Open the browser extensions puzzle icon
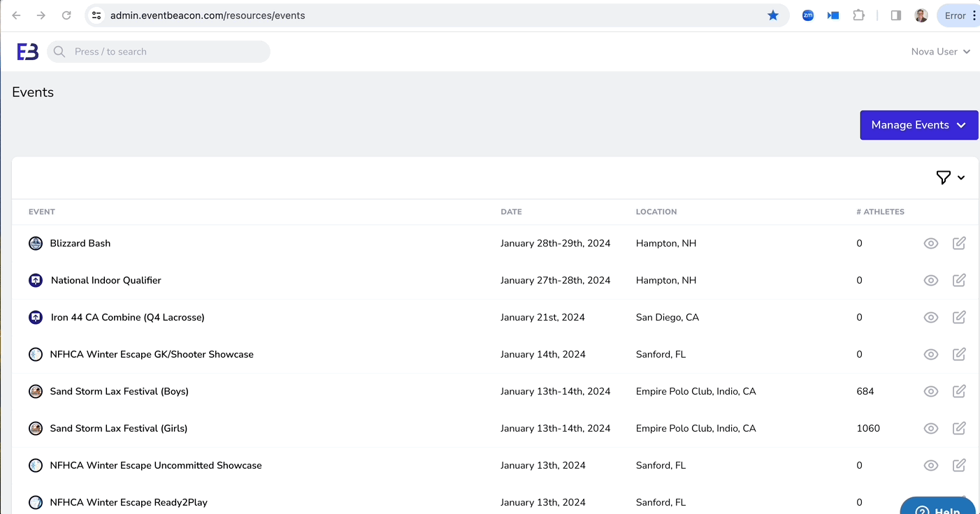Image resolution: width=980 pixels, height=514 pixels. 858,15
